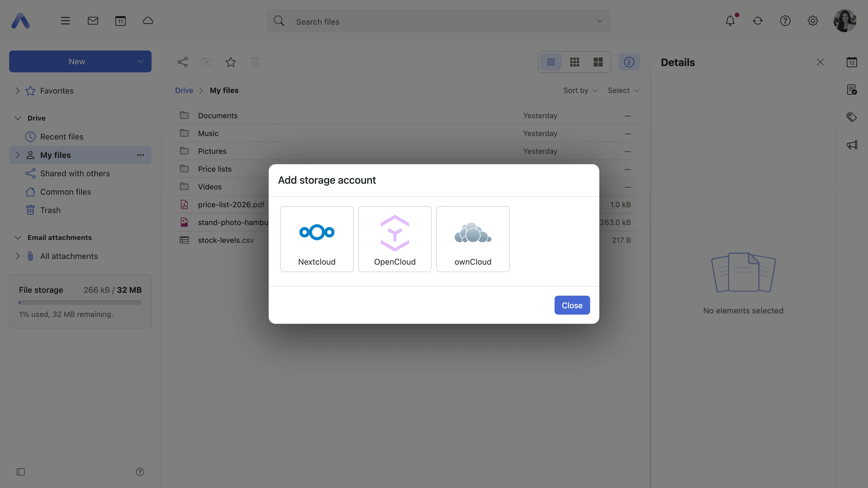This screenshot has width=868, height=488.
Task: Open the New dropdown button
Action: pos(80,61)
